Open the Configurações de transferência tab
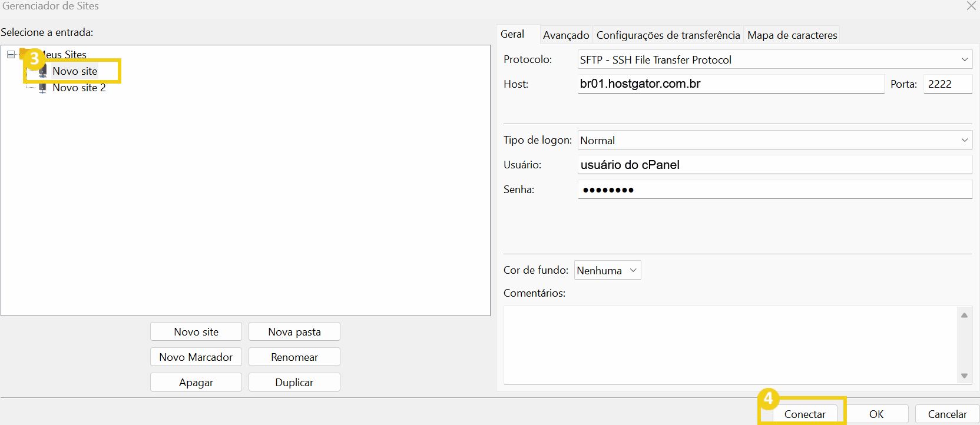The image size is (980, 425). point(668,35)
